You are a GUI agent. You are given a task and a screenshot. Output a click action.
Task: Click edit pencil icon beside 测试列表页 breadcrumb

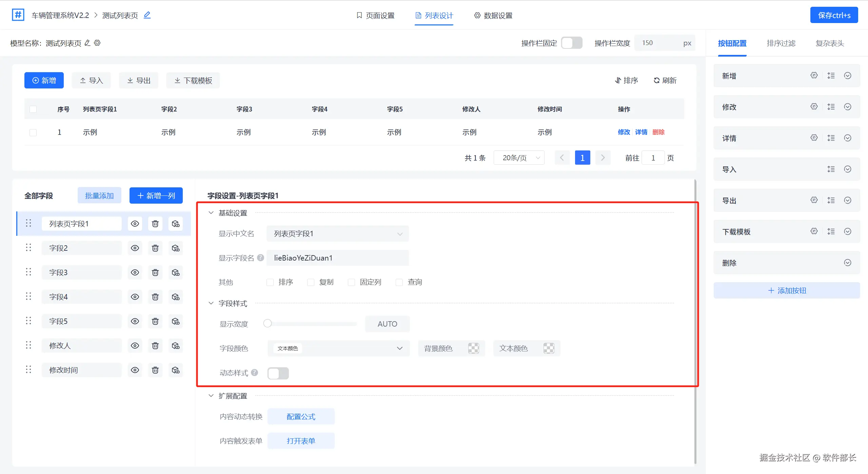click(147, 15)
